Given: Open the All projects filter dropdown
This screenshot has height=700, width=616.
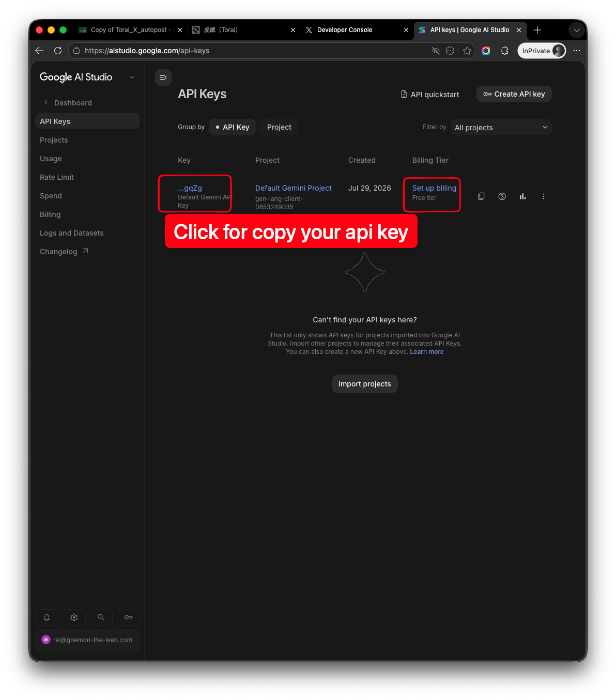Looking at the screenshot, I should [501, 128].
